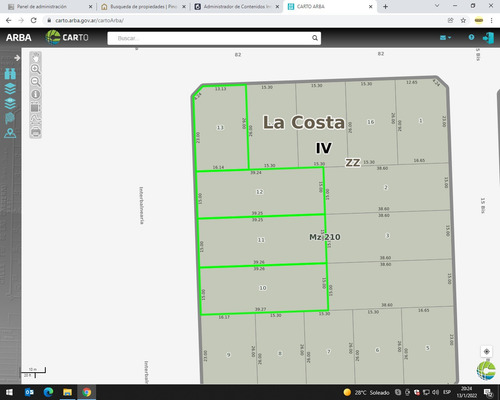The height and width of the screenshot is (400, 500).
Task: Select the CARTO ARBA tab
Action: click(x=329, y=6)
